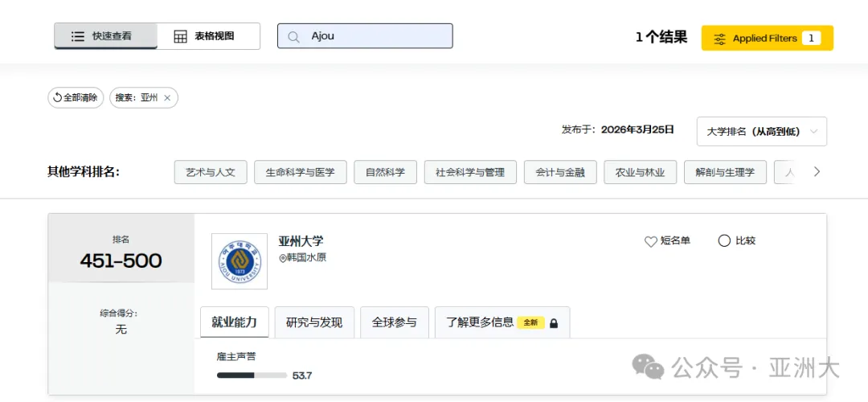Click the 451-500 rank value
Viewport: 868px width, 402px height.
tap(121, 260)
